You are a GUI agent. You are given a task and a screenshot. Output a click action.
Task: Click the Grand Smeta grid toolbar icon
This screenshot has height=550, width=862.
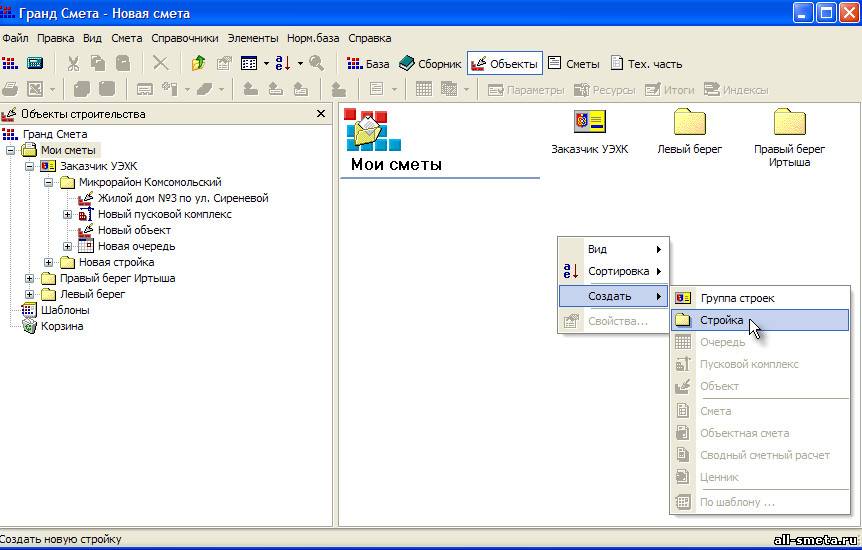(10, 63)
